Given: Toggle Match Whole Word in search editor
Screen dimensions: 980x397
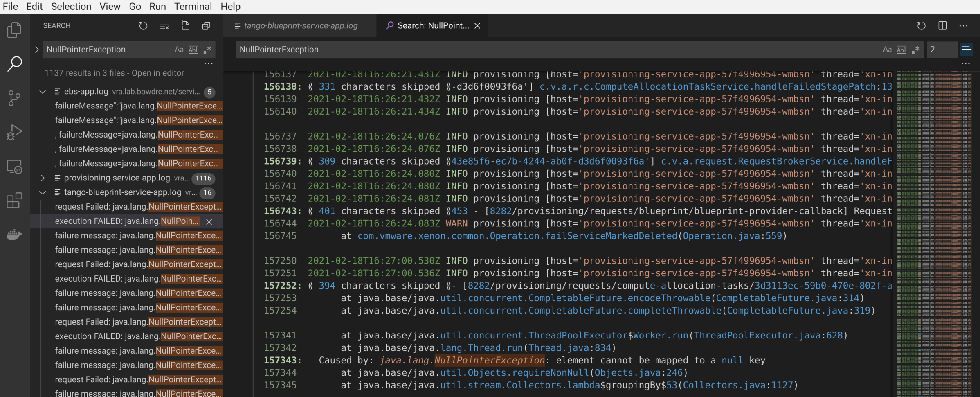Looking at the screenshot, I should pyautogui.click(x=901, y=50).
